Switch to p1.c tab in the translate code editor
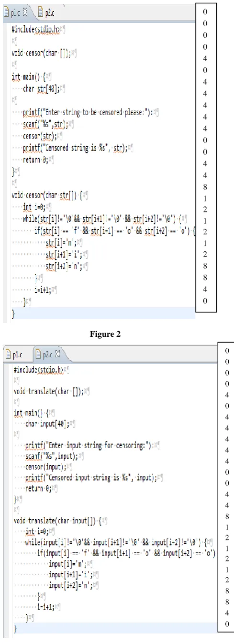 [x=14, y=354]
